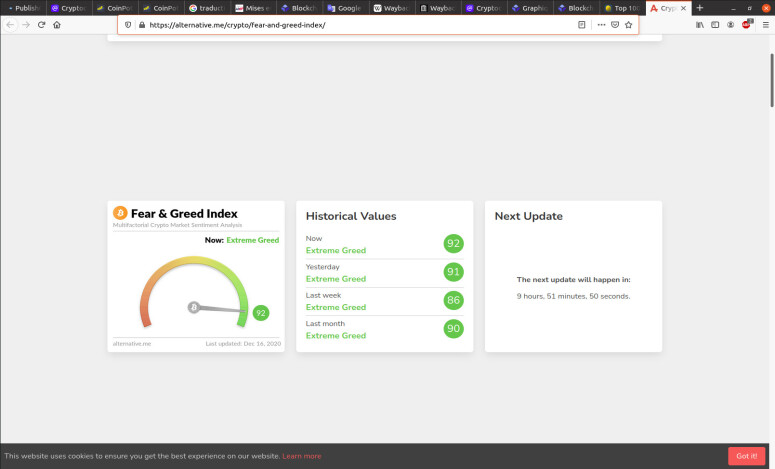Toggle reader view in address bar

pos(582,25)
